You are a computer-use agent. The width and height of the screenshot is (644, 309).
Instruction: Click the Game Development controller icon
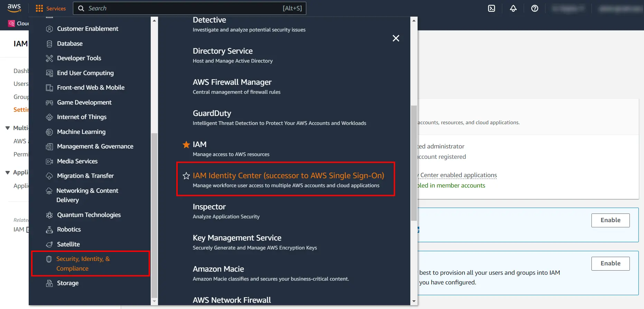(x=49, y=102)
